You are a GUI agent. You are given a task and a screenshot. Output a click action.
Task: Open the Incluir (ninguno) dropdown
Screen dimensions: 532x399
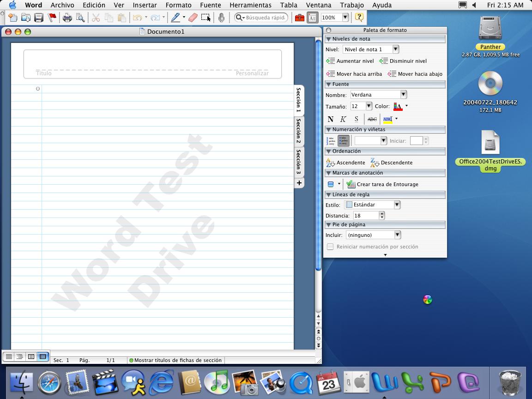[x=398, y=235]
